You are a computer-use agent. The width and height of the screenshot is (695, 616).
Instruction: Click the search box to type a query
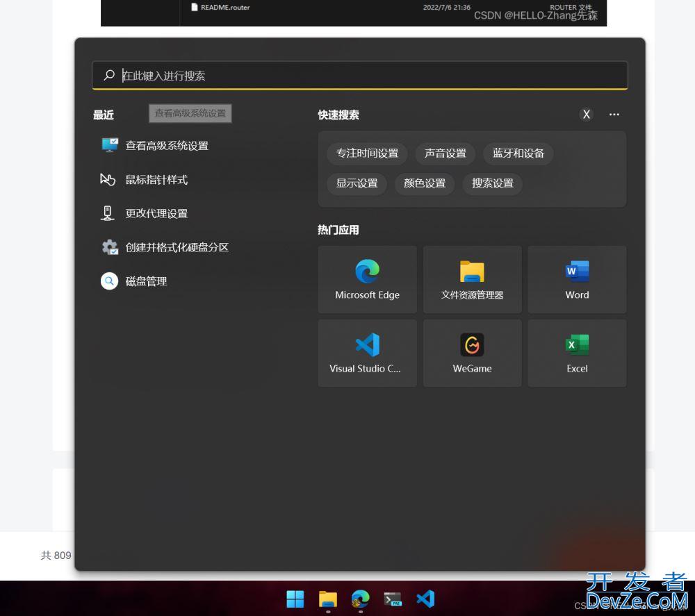tap(359, 75)
